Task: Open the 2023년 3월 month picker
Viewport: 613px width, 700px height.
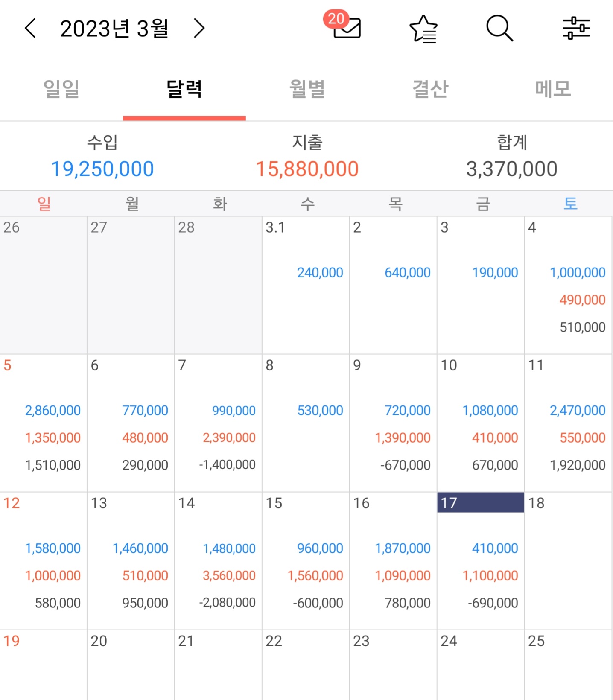Action: tap(114, 29)
